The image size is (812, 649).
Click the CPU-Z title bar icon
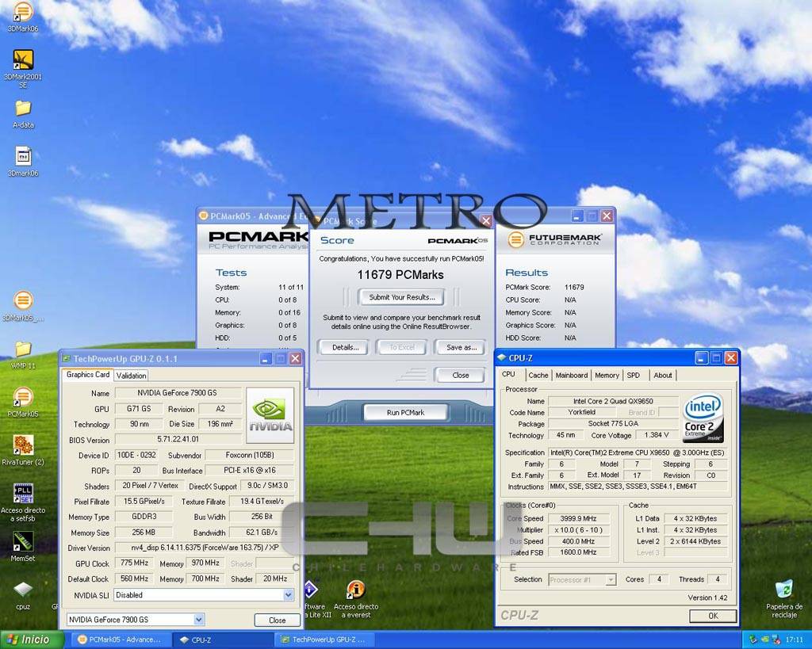click(x=501, y=357)
